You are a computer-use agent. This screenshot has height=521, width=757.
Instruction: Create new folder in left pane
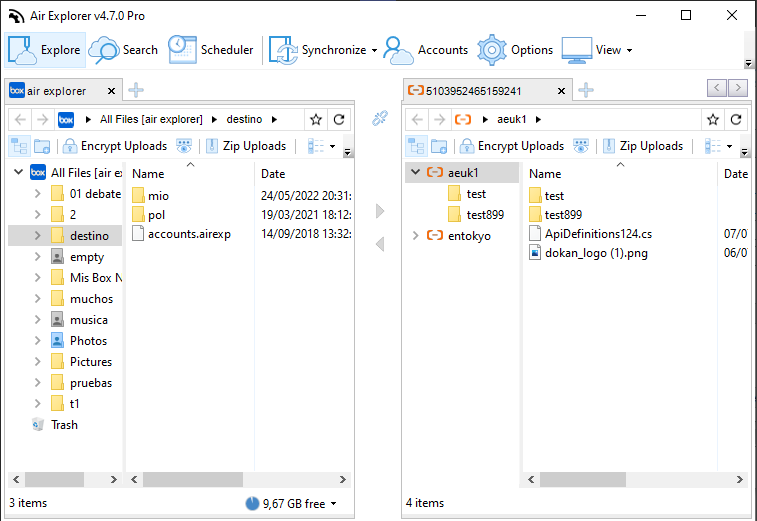(x=42, y=146)
